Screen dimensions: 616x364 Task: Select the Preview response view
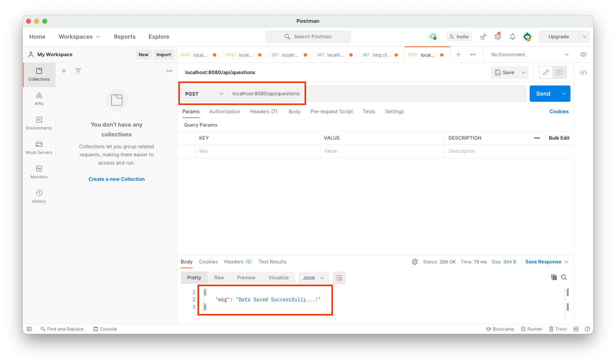tap(246, 278)
